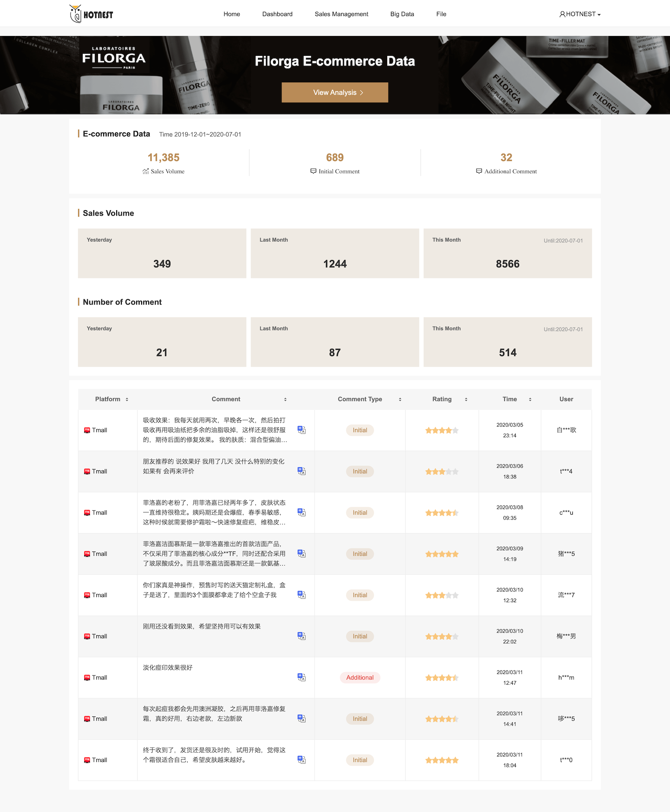Click translate icon in the t***0 row
670x812 pixels.
(301, 760)
